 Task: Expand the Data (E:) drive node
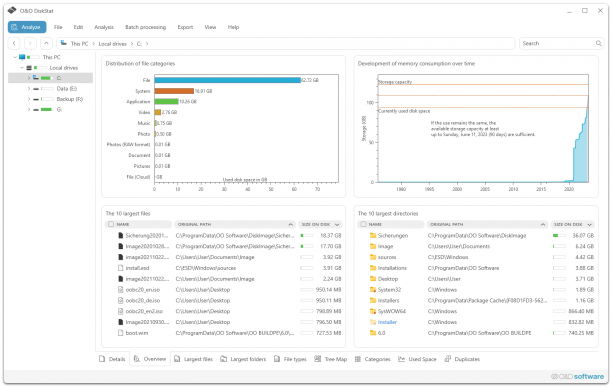click(28, 89)
